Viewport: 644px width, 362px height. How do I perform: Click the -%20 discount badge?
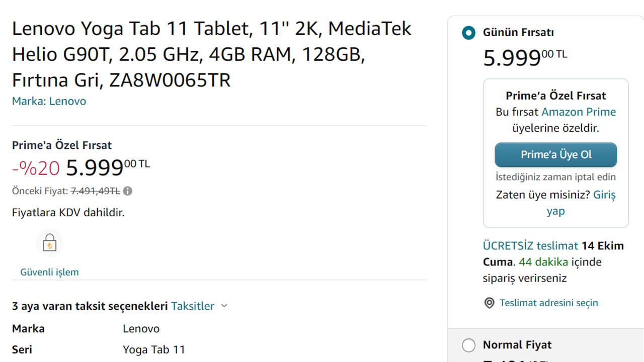(36, 168)
